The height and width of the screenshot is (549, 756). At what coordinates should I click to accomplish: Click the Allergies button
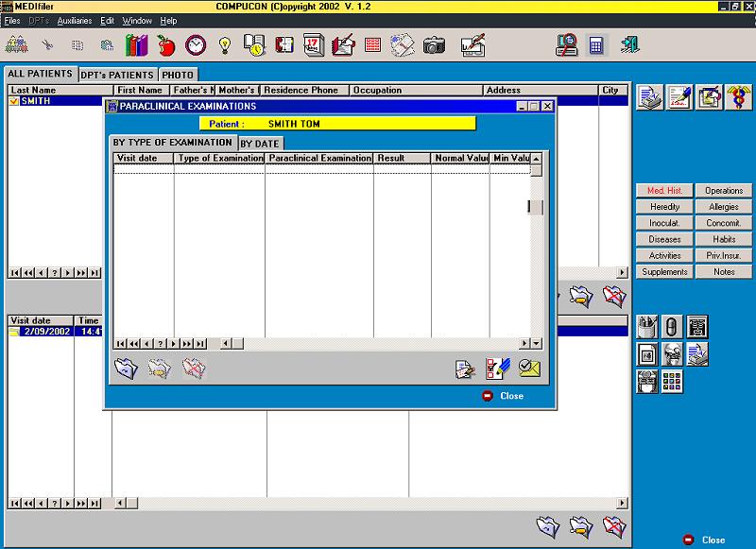pyautogui.click(x=723, y=207)
